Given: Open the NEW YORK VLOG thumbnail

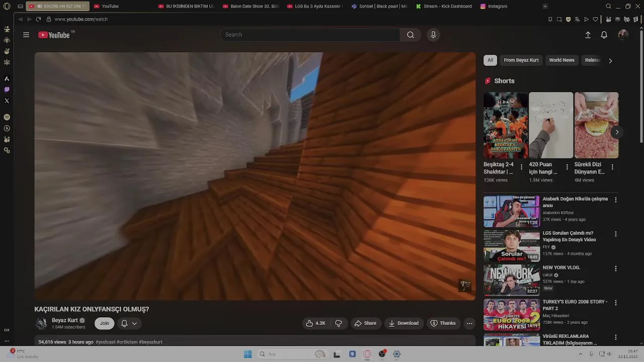Looking at the screenshot, I should point(512,280).
